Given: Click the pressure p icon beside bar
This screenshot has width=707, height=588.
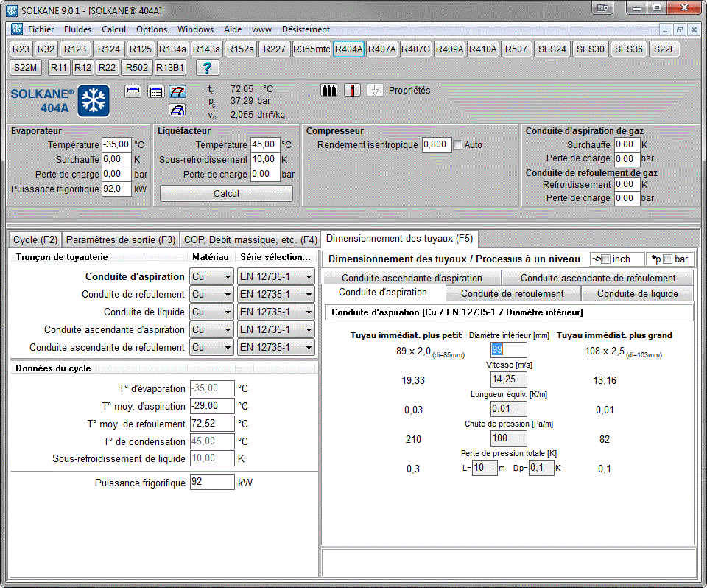Looking at the screenshot, I should (654, 259).
